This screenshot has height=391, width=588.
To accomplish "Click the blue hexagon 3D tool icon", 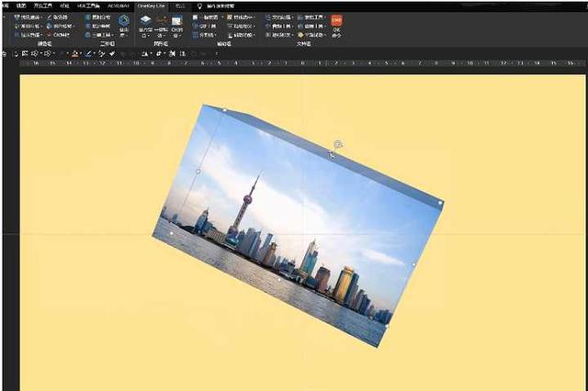I will tap(123, 20).
